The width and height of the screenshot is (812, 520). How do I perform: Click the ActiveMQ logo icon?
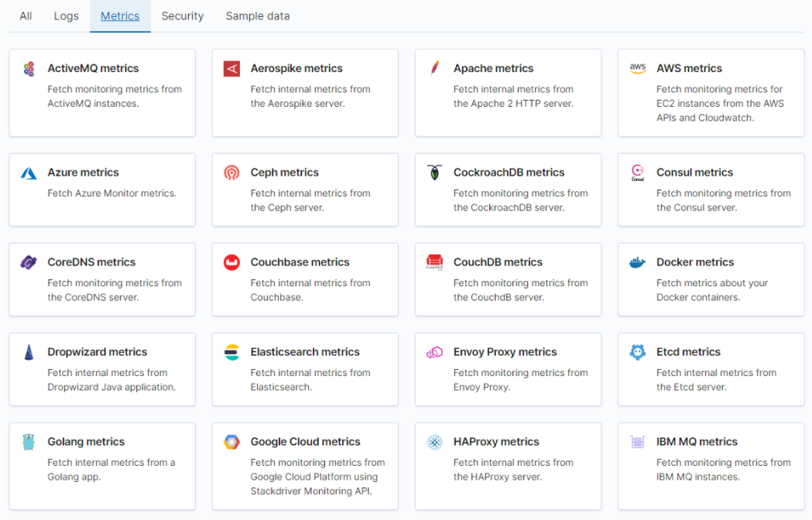[x=29, y=69]
